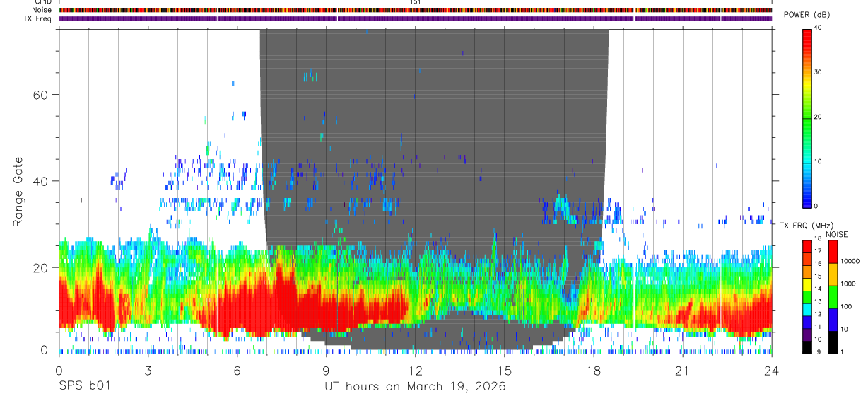Click the 15 hour label on the time axis
The image size is (868, 401).
505,371
